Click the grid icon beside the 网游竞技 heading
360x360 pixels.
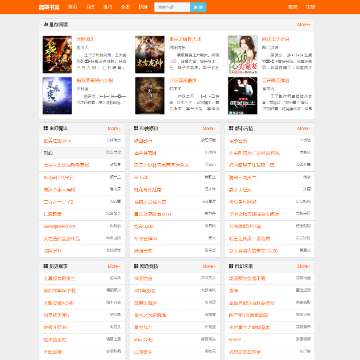[136, 266]
